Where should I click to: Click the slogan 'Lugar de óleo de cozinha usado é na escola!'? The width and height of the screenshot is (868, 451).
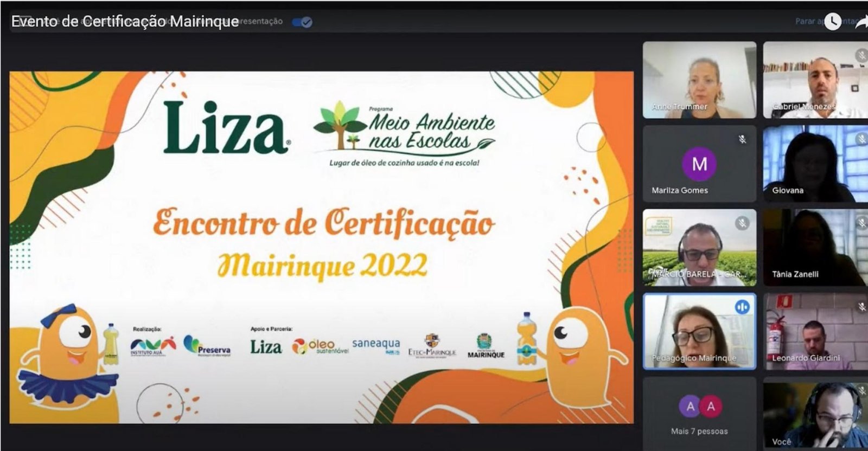pyautogui.click(x=404, y=163)
